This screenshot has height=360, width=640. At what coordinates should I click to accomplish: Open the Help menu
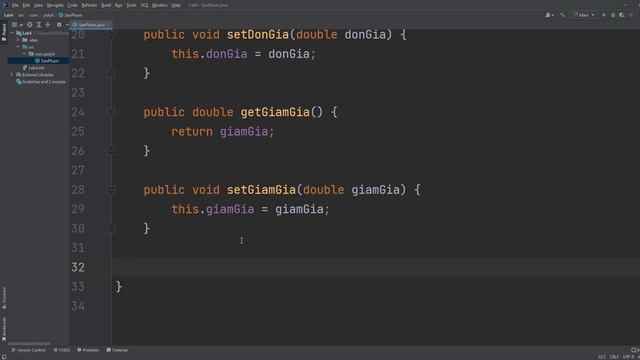(176, 5)
